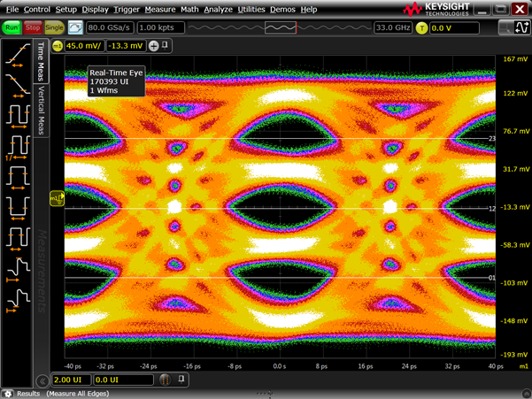Choose the period measurement icon
Screen dimensions: 532x399
click(x=18, y=116)
